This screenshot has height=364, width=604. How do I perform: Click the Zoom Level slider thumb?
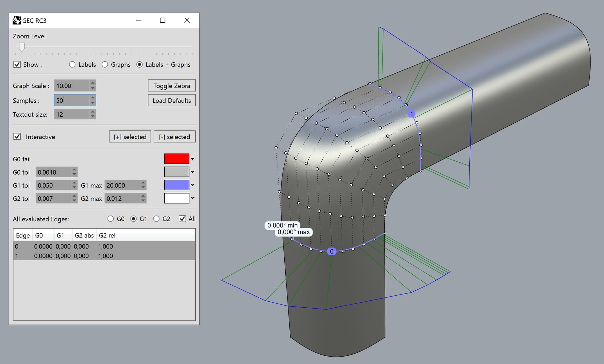(22, 47)
